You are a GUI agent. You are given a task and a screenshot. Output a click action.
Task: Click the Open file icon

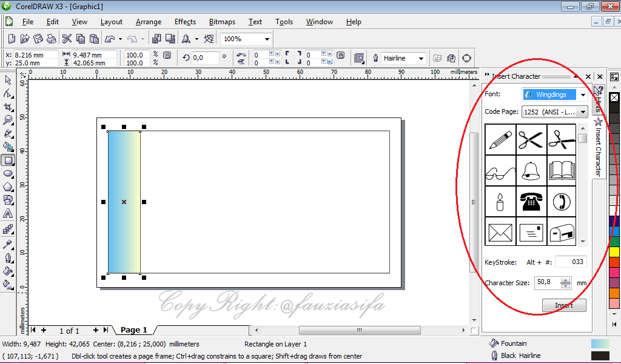click(24, 38)
